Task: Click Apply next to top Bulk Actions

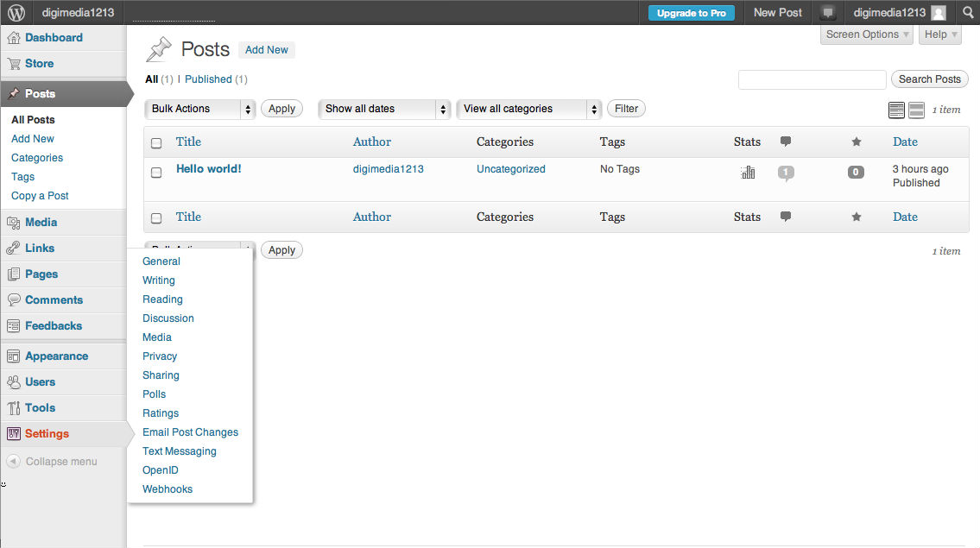Action: [281, 109]
